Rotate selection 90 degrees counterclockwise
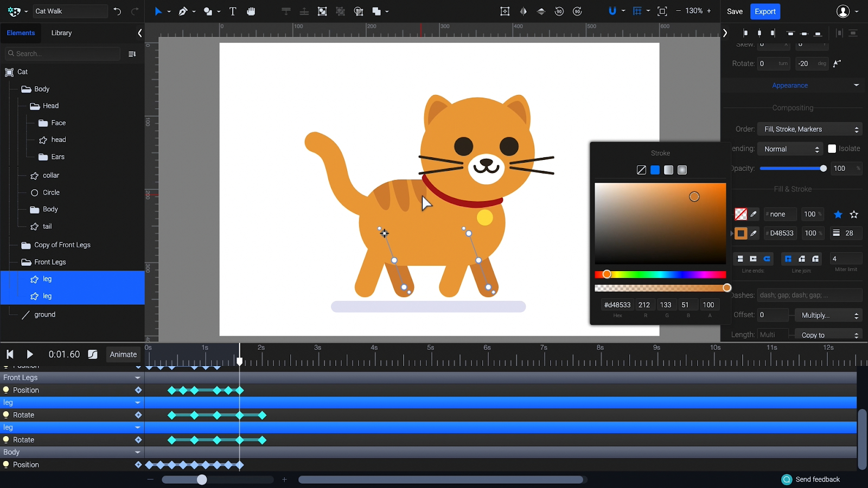This screenshot has height=488, width=868. point(559,11)
